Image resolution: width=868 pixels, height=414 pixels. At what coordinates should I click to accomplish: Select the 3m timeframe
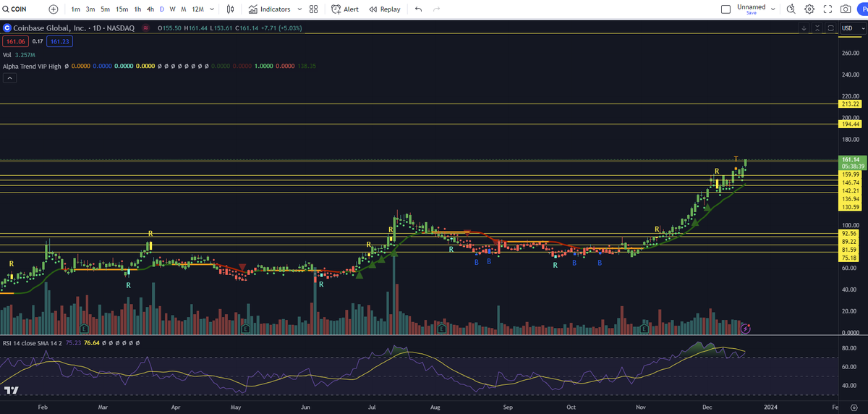click(x=90, y=9)
